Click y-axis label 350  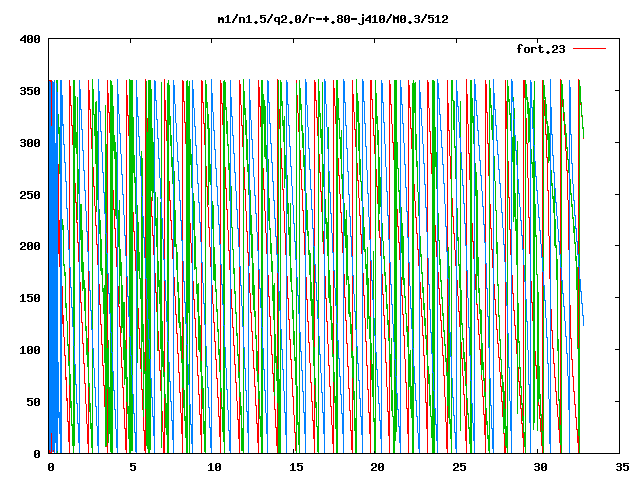(30, 91)
